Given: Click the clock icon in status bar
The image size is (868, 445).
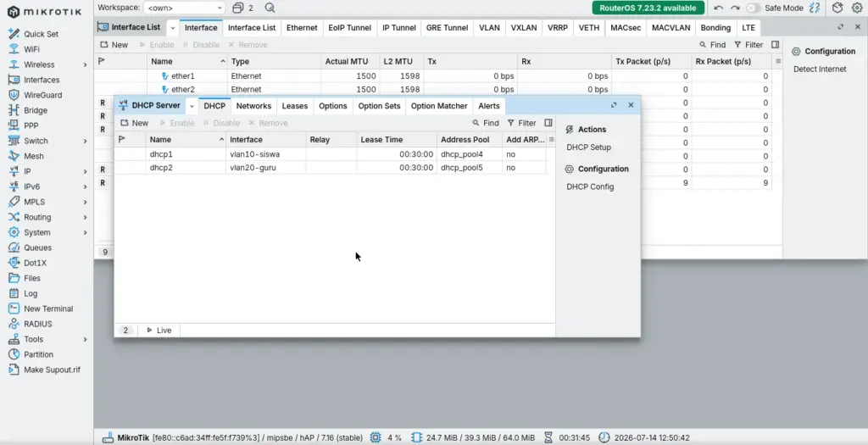Looking at the screenshot, I should [604, 438].
